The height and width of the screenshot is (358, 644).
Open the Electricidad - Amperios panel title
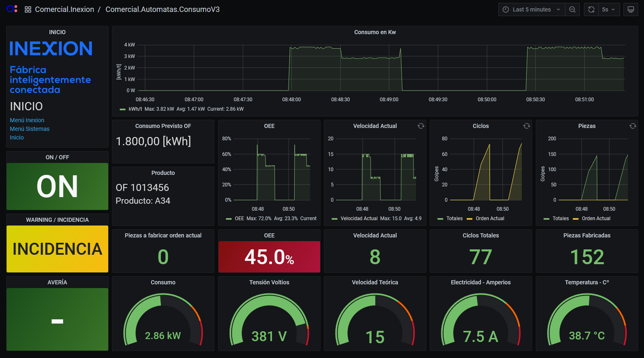481,282
